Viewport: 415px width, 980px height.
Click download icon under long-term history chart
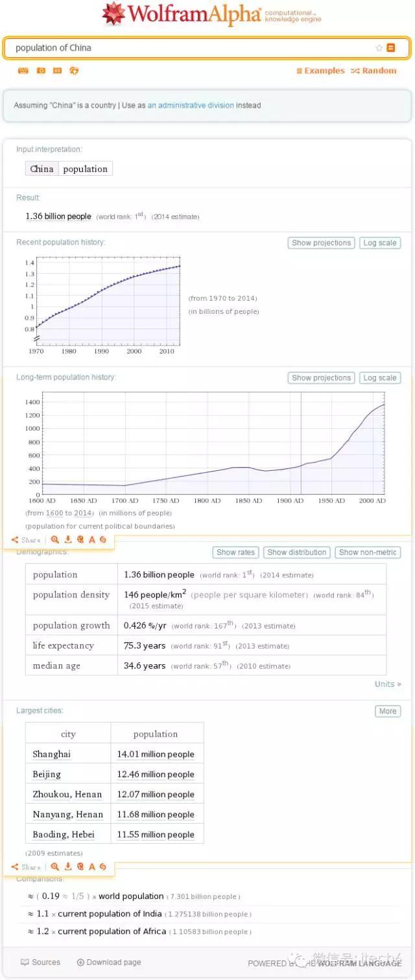point(67,540)
